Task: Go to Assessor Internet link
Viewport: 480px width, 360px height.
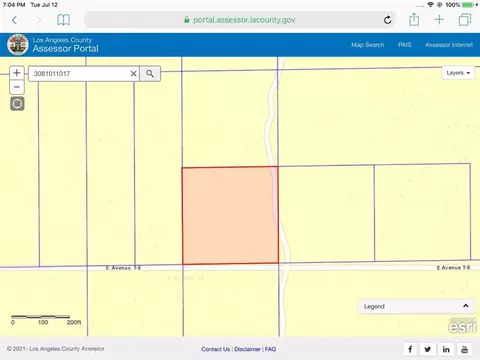Action: (x=449, y=45)
